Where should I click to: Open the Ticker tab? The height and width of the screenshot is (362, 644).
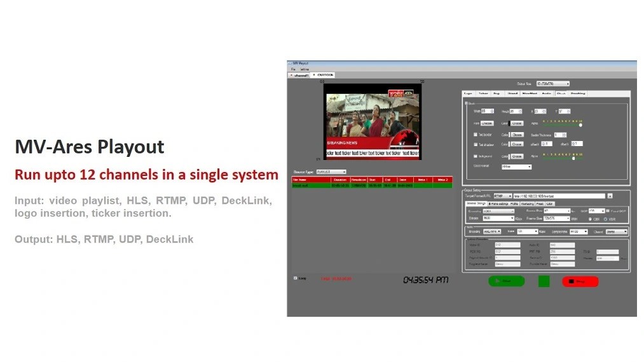tap(483, 93)
